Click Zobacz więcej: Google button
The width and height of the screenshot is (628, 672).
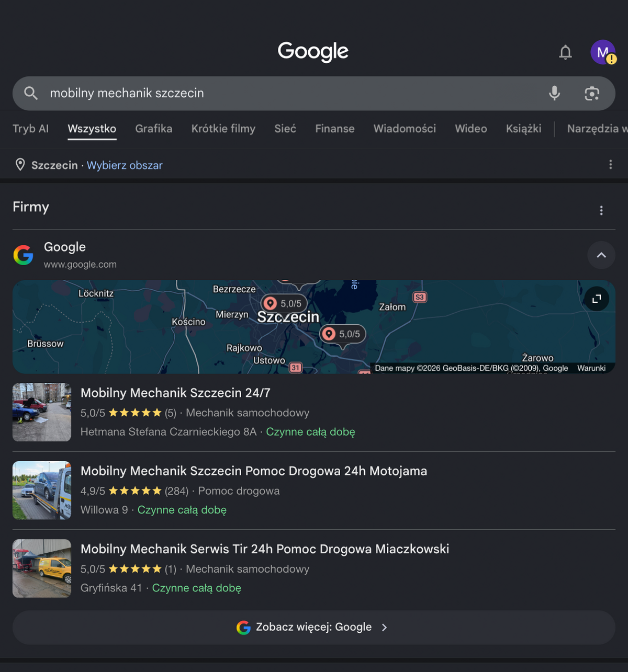pos(313,628)
